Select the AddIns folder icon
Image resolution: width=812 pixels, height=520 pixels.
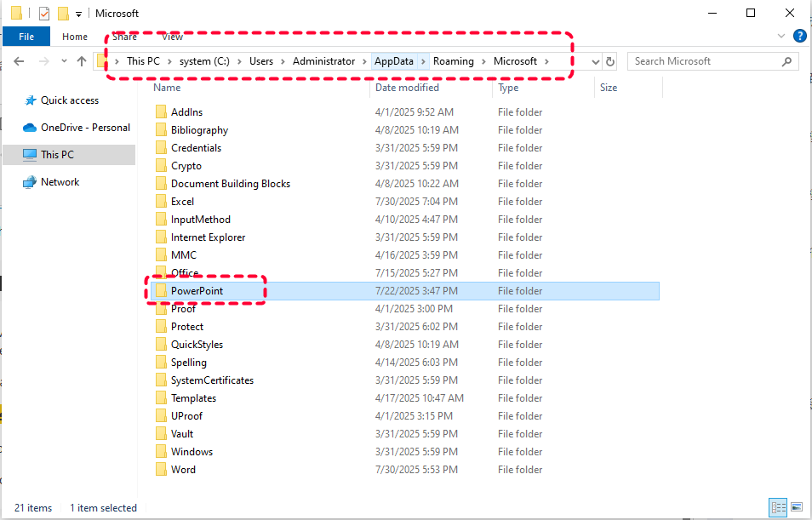click(x=161, y=111)
